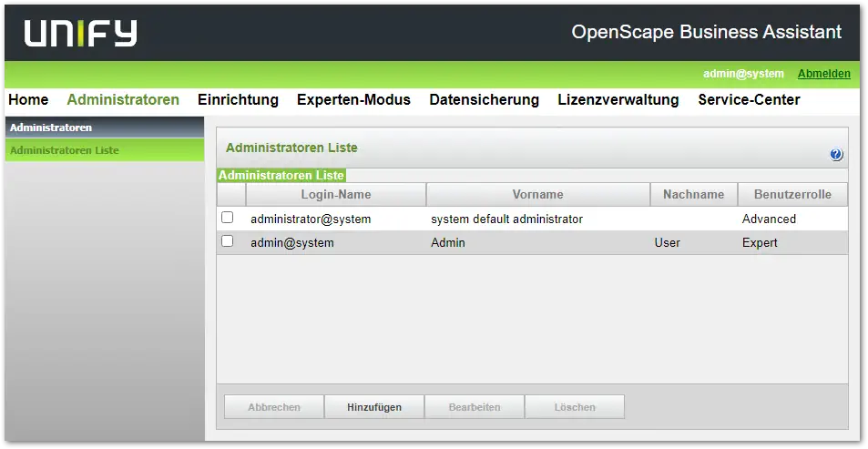Go to the Home menu

point(28,99)
